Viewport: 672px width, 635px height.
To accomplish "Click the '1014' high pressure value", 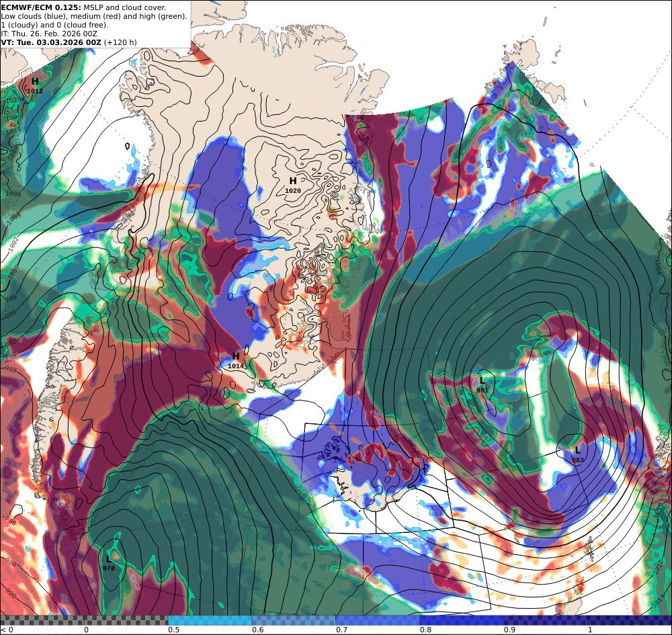I will tap(236, 366).
